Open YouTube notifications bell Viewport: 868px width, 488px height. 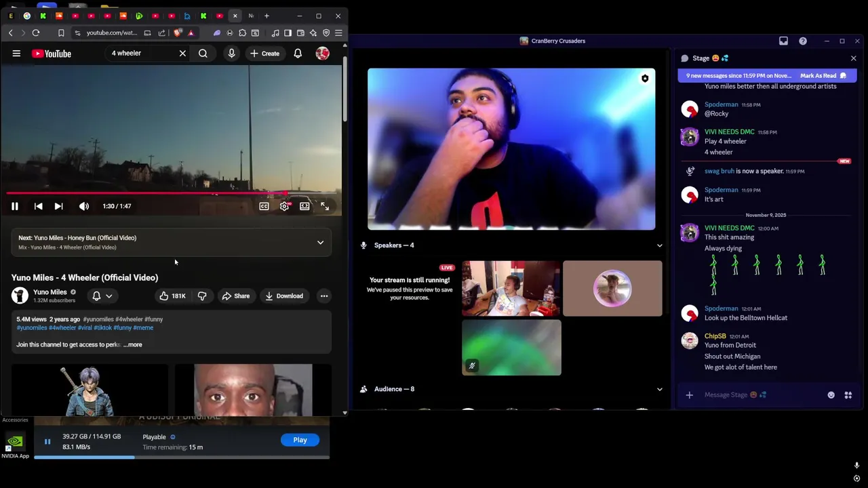pyautogui.click(x=298, y=53)
